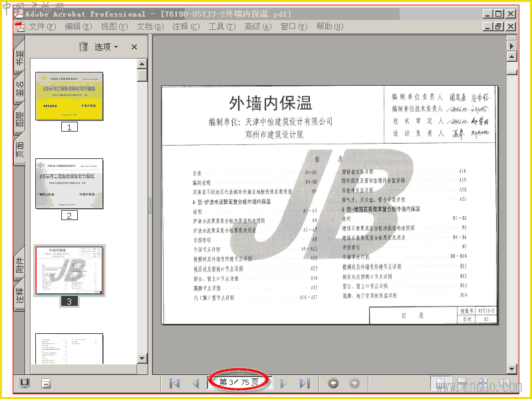
Task: Click trash icon in pages panel
Action: [x=83, y=47]
